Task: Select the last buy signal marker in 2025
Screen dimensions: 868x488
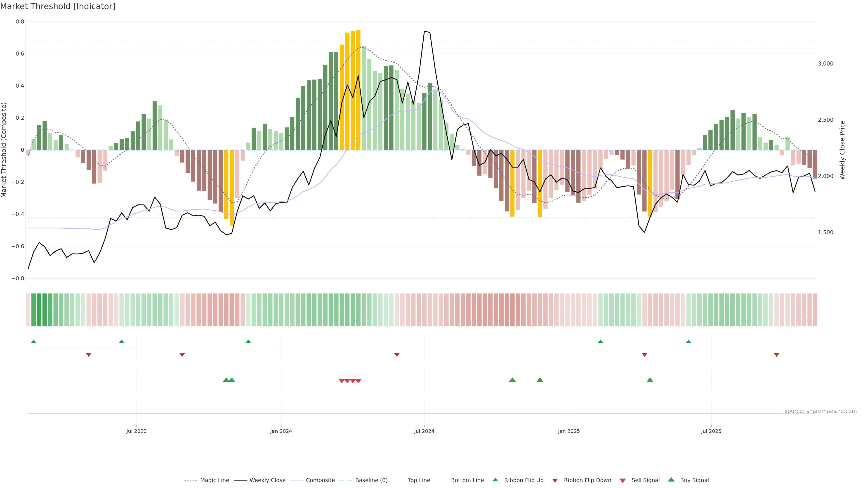Action: (x=650, y=380)
